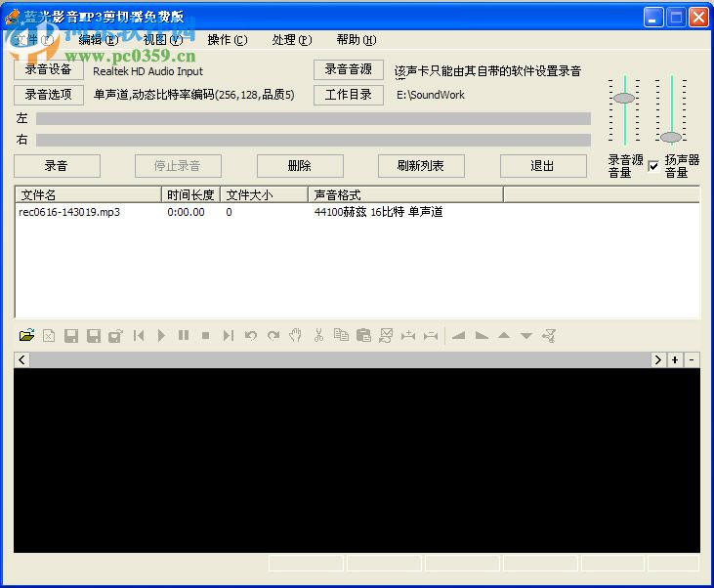Click the left arrow of waveform scrollbar
The width and height of the screenshot is (714, 588).
coord(21,359)
